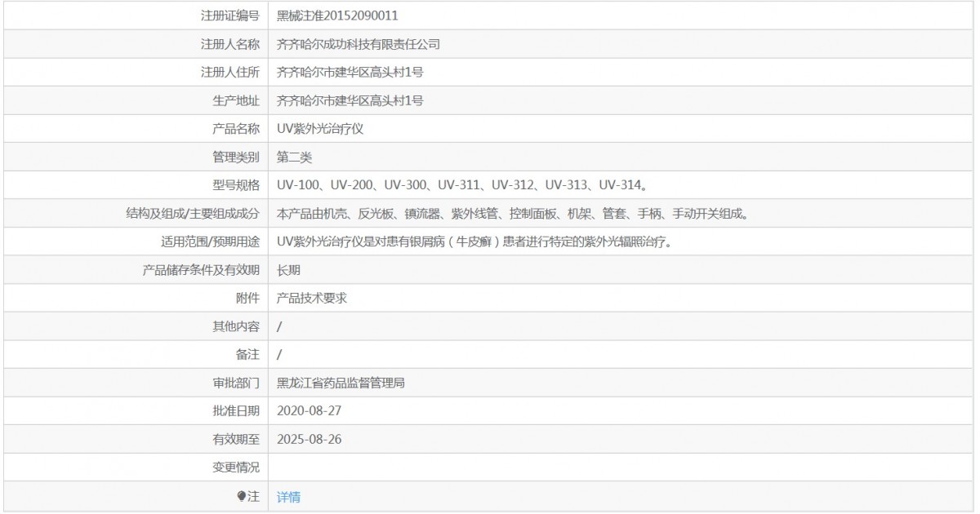Click the bullet icon beside 注
This screenshot has width=980, height=514.
point(241,496)
